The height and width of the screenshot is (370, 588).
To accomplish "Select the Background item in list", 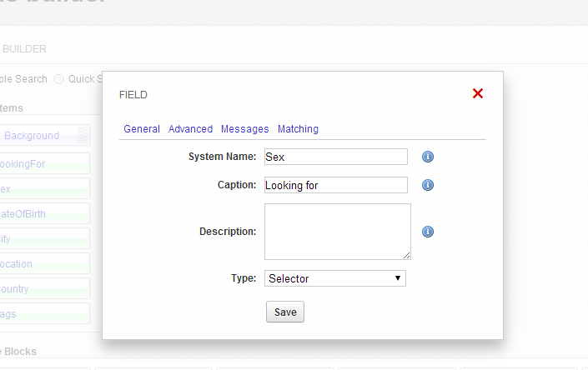I will point(38,135).
